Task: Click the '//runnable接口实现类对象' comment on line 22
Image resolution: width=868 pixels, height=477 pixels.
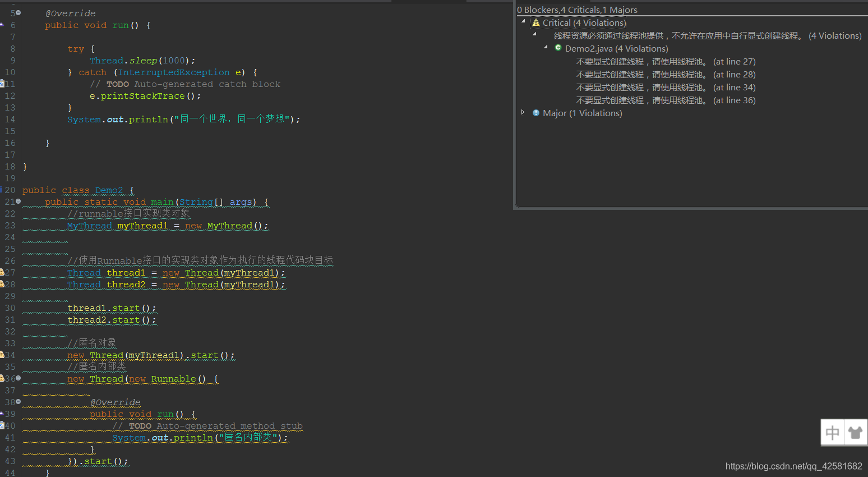Action: tap(128, 214)
